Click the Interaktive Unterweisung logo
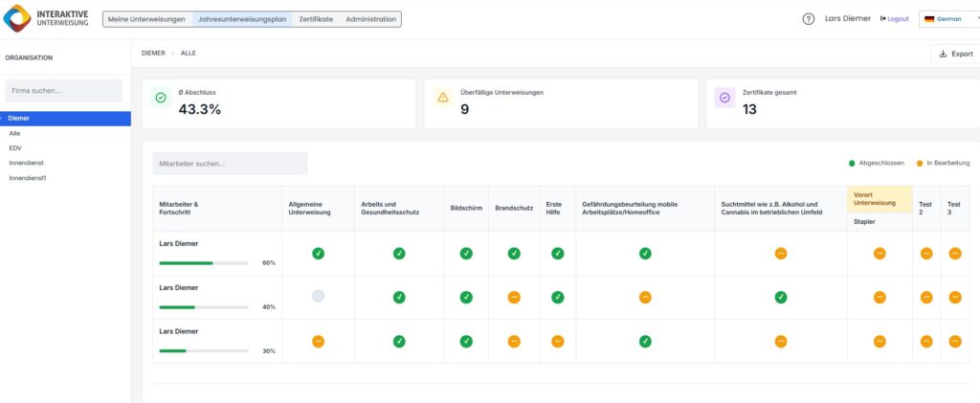 [x=47, y=19]
